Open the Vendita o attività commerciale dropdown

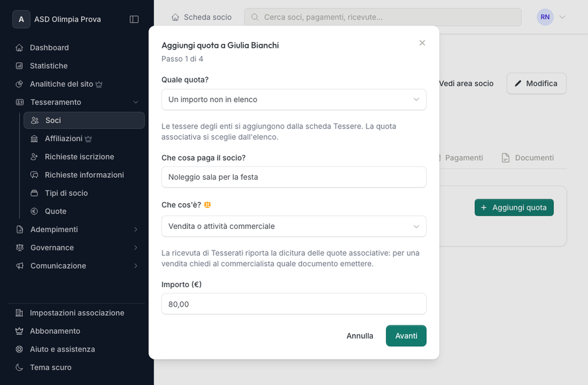pos(293,226)
